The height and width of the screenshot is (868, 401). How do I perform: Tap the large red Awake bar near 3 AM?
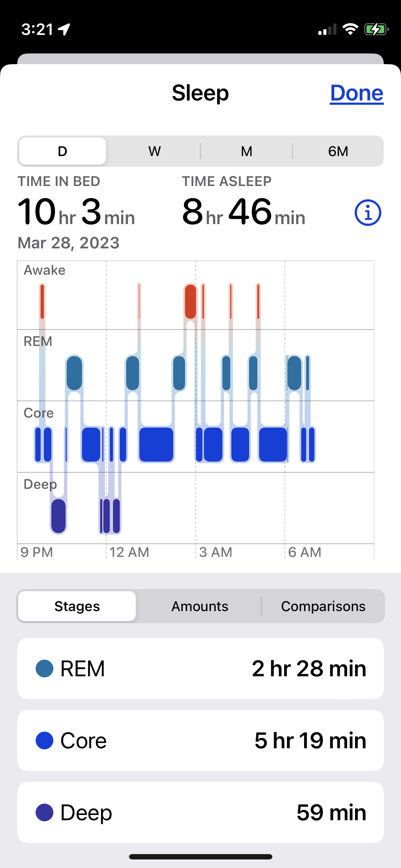coord(190,301)
